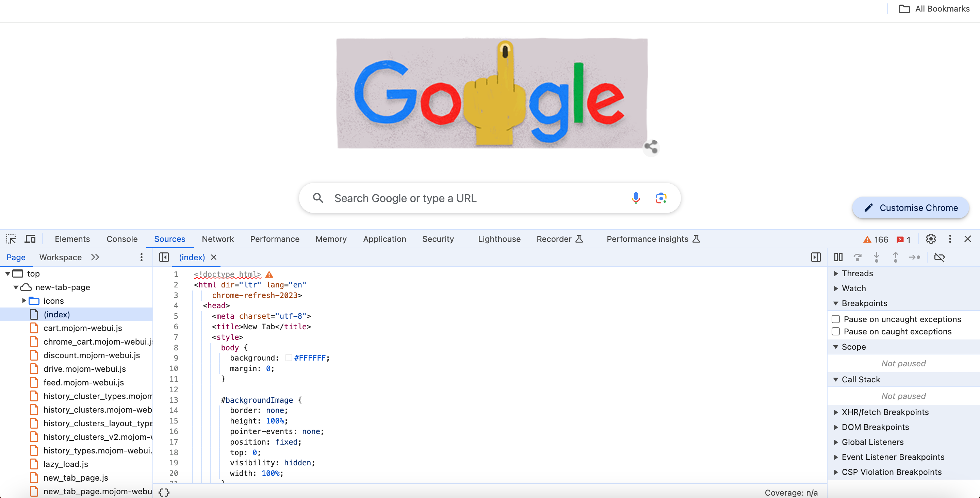Open the Lighthouse panel
980x498 pixels.
(x=499, y=239)
